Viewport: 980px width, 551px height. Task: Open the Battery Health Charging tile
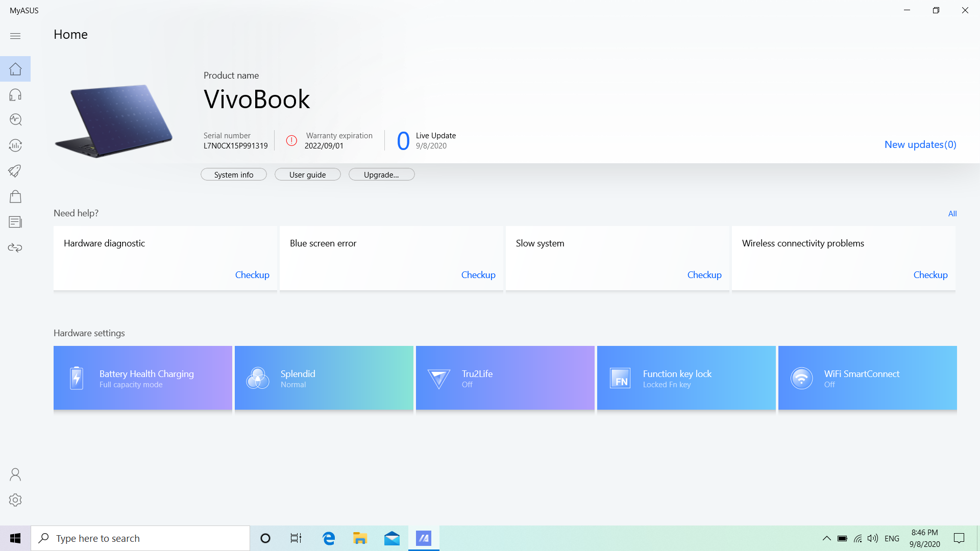tap(143, 378)
